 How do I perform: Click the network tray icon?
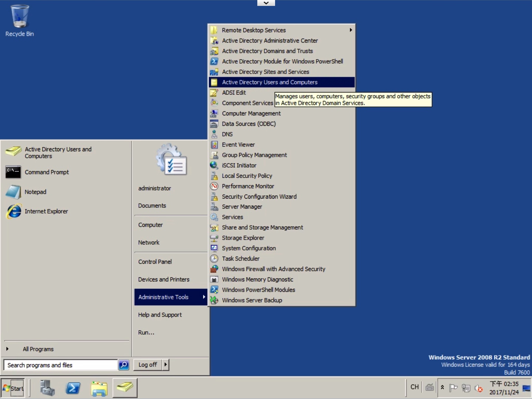point(466,388)
